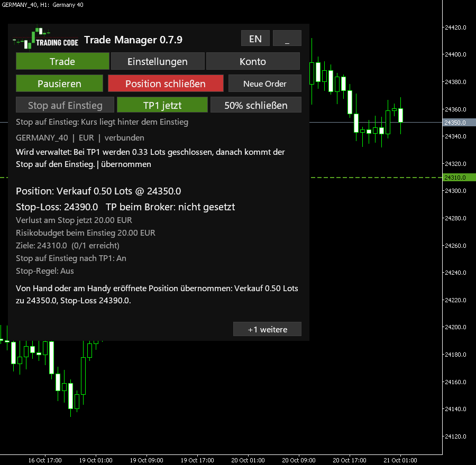Select the green 24310.0 target price label
Image resolution: width=476 pixels, height=465 pixels.
(459, 178)
